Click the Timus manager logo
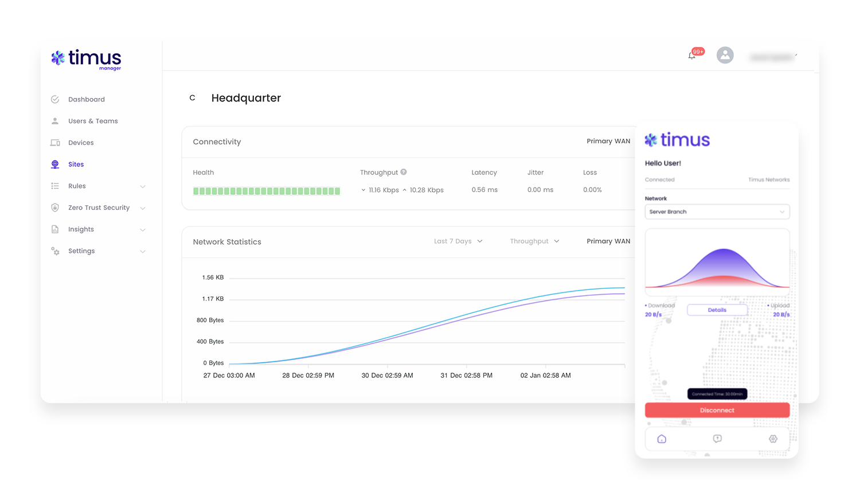The image size is (860, 504). click(85, 60)
